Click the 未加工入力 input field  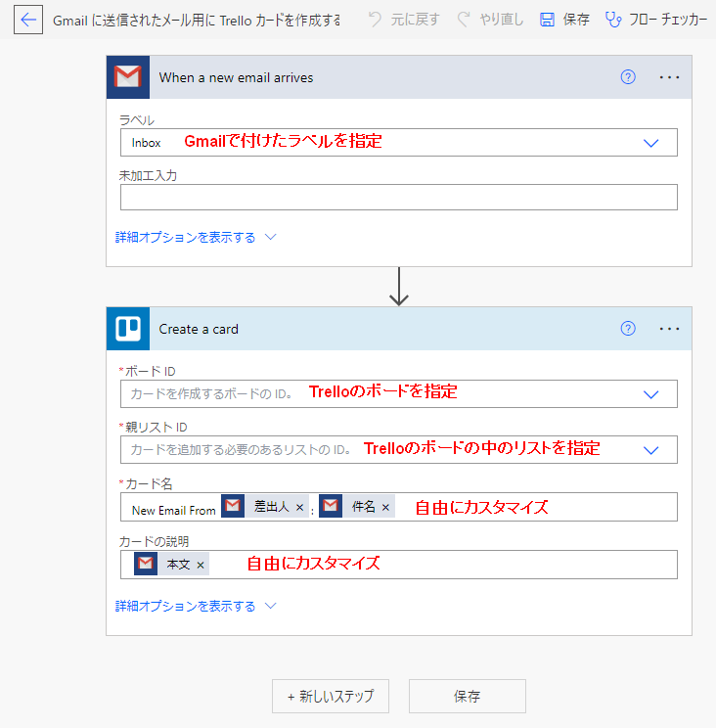399,198
